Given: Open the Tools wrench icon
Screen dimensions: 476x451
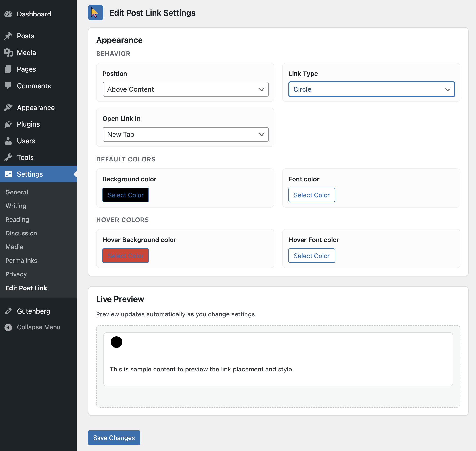Looking at the screenshot, I should click(x=8, y=157).
